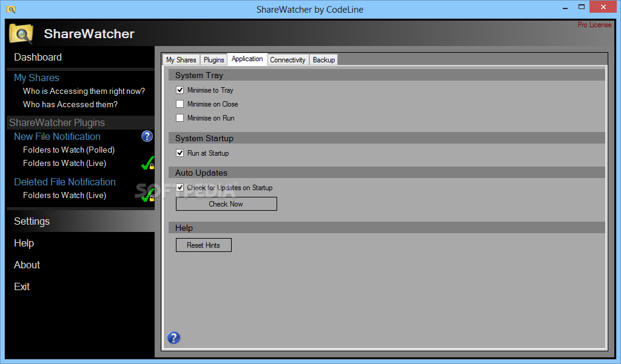This screenshot has height=364, width=621.
Task: Switch to the My Shares tab
Action: click(x=181, y=60)
